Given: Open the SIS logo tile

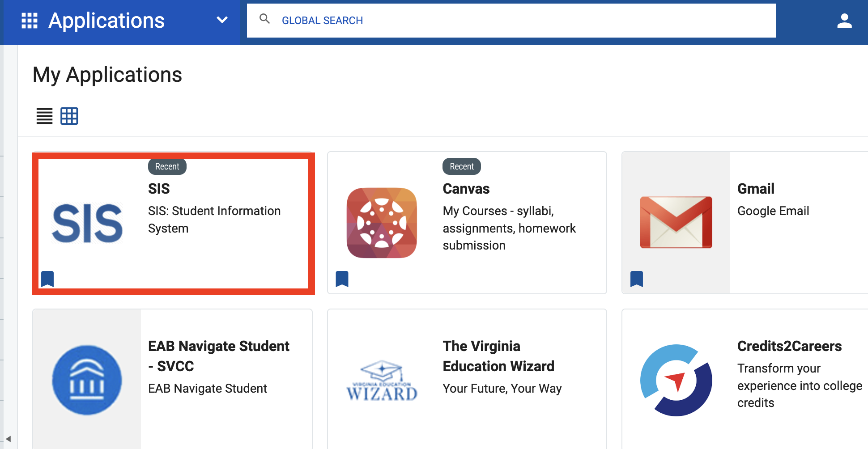Looking at the screenshot, I should click(87, 223).
